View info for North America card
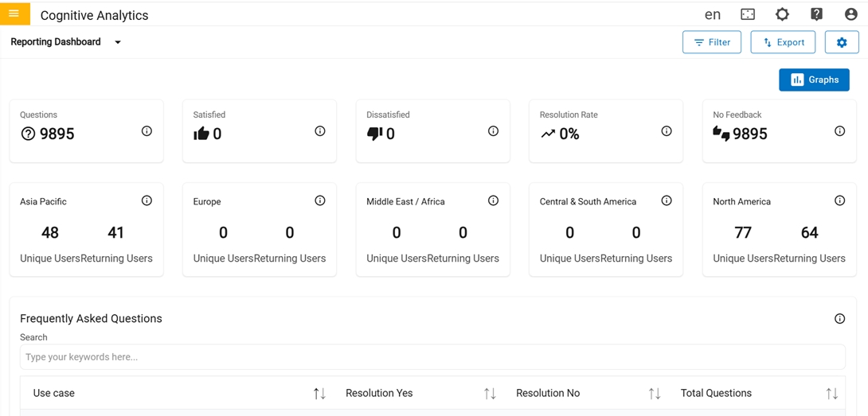 pos(839,201)
